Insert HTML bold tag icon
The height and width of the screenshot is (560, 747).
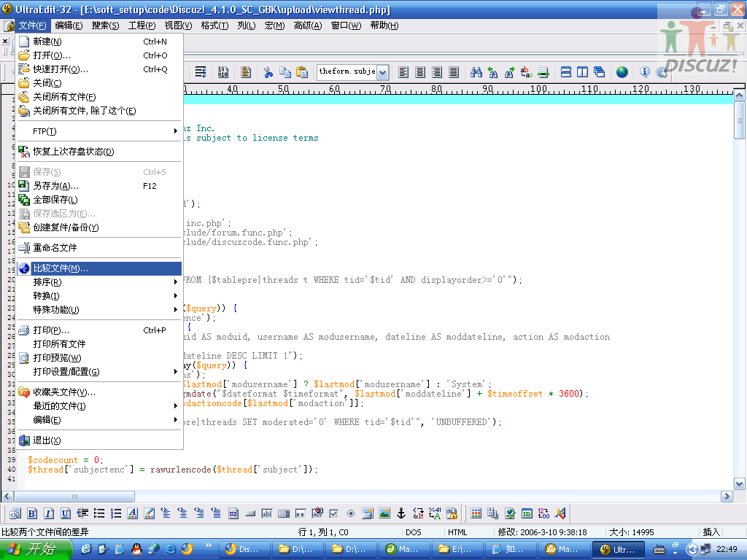pyautogui.click(x=32, y=513)
